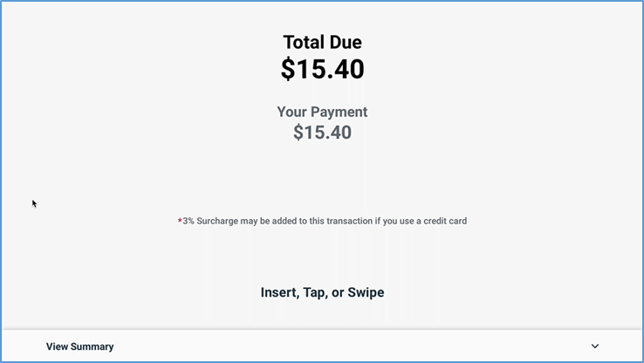644x363 pixels.
Task: Click the red asterisk before surcharge notice
Action: (x=180, y=221)
